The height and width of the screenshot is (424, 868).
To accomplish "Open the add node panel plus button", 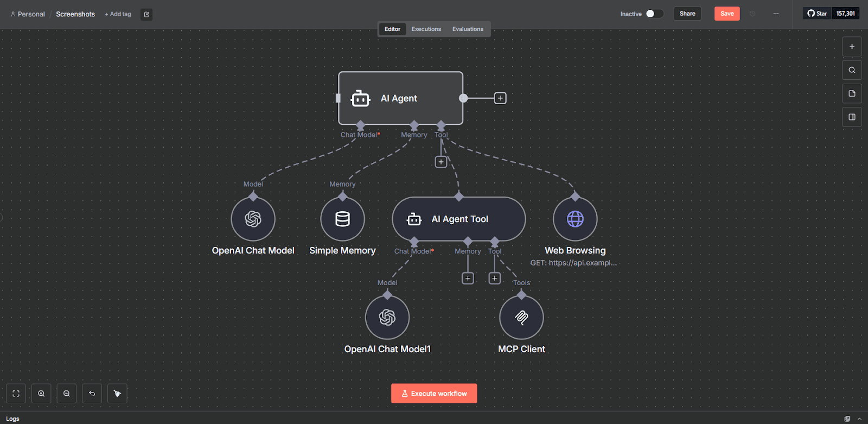I will [852, 47].
